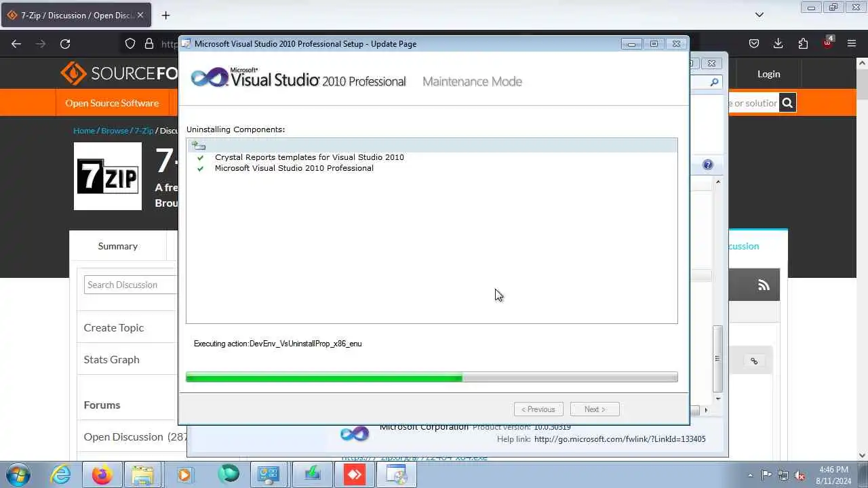Click Firefox icon in the taskbar
868x488 pixels.
pyautogui.click(x=102, y=474)
